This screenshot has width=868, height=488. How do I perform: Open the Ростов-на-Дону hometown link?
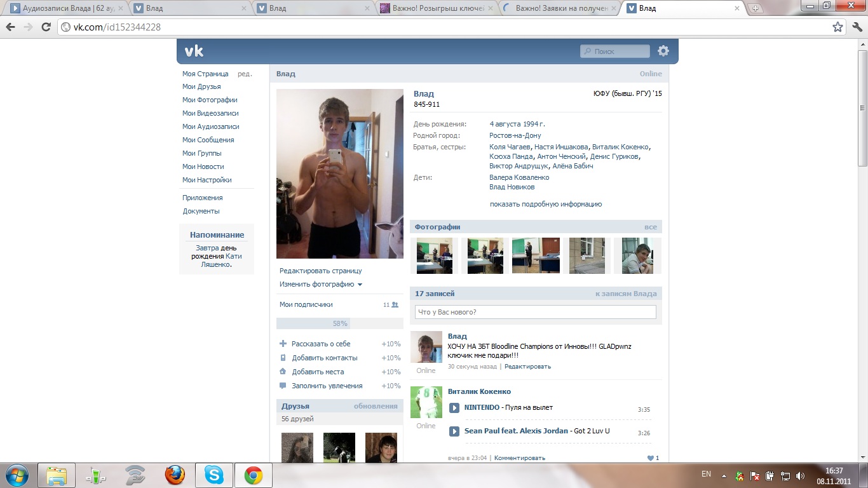pyautogui.click(x=515, y=135)
